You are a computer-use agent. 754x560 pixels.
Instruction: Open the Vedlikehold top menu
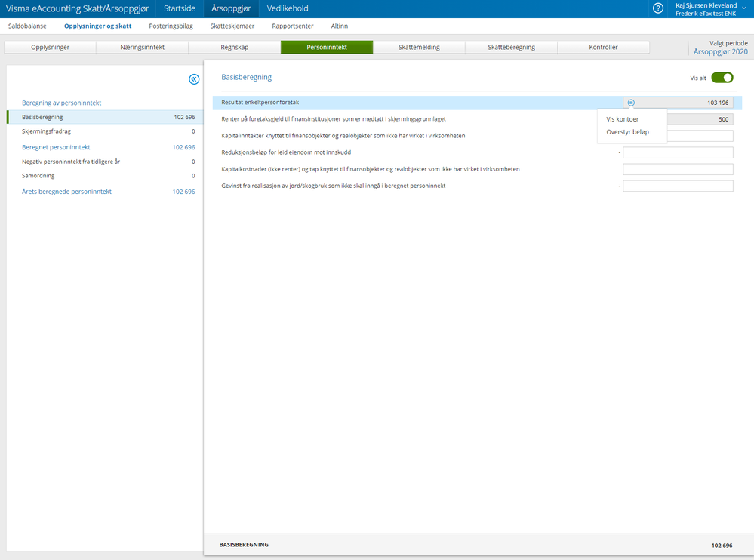288,8
